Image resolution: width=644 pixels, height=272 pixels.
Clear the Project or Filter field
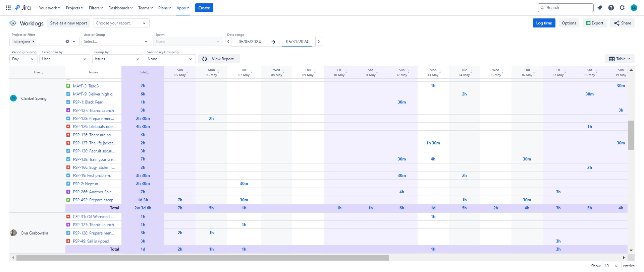tap(67, 42)
